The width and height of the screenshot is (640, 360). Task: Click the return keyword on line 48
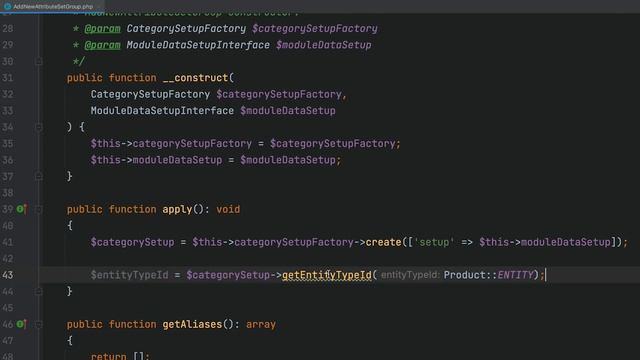tap(109, 356)
